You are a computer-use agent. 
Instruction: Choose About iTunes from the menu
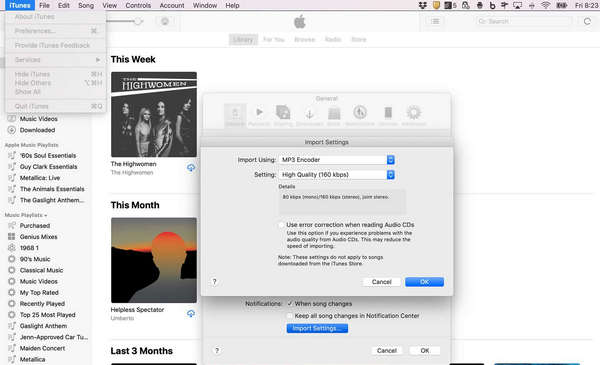tap(56, 16)
